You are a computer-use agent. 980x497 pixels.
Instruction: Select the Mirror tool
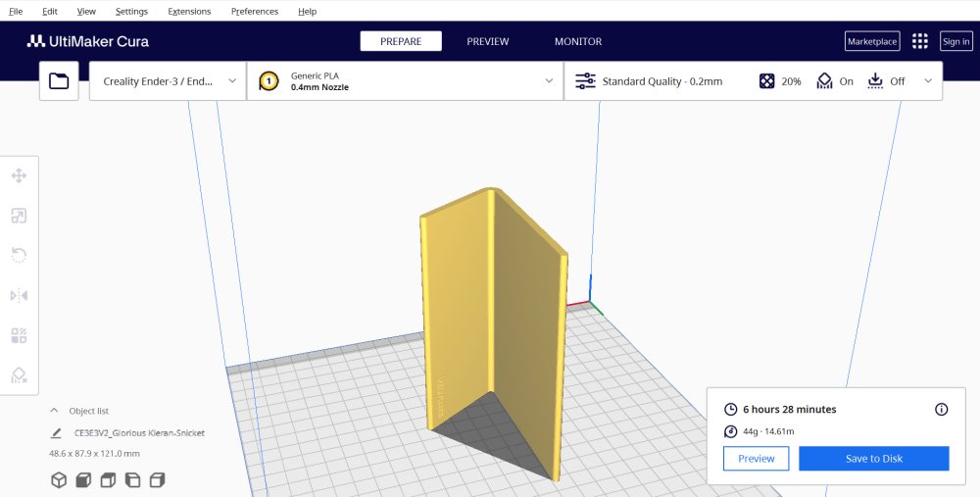[19, 295]
